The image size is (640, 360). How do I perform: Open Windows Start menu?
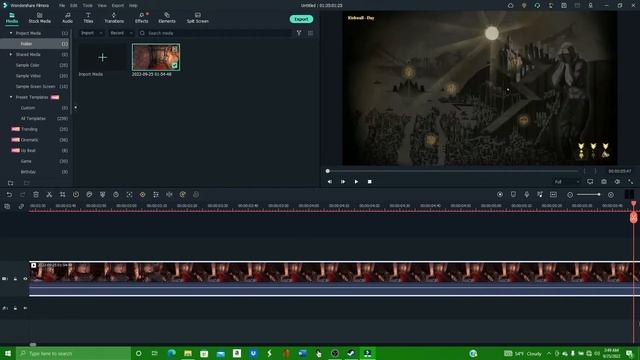(8, 353)
